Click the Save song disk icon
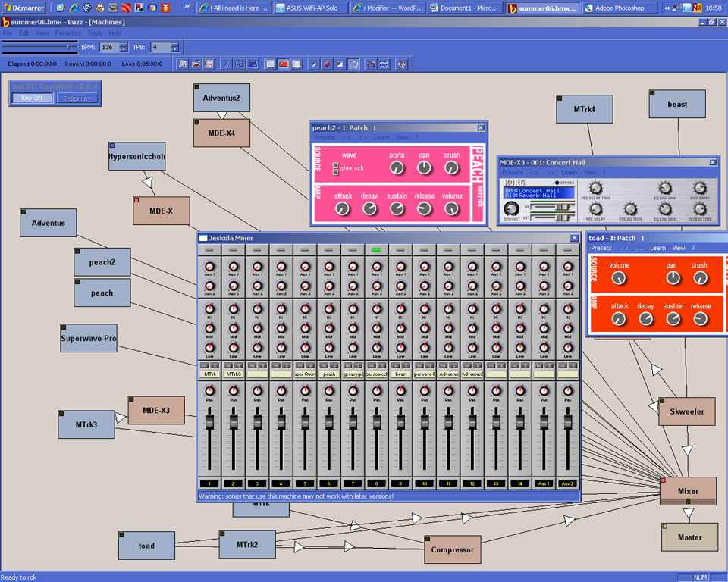Viewport: 728px width, 582px height. 209,64
